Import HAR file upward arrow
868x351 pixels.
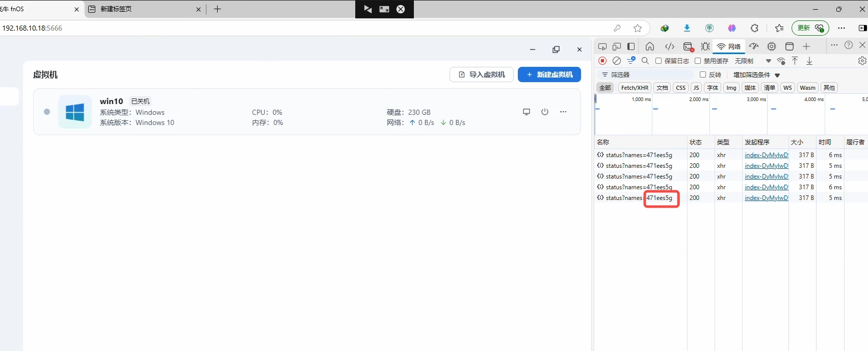[795, 61]
